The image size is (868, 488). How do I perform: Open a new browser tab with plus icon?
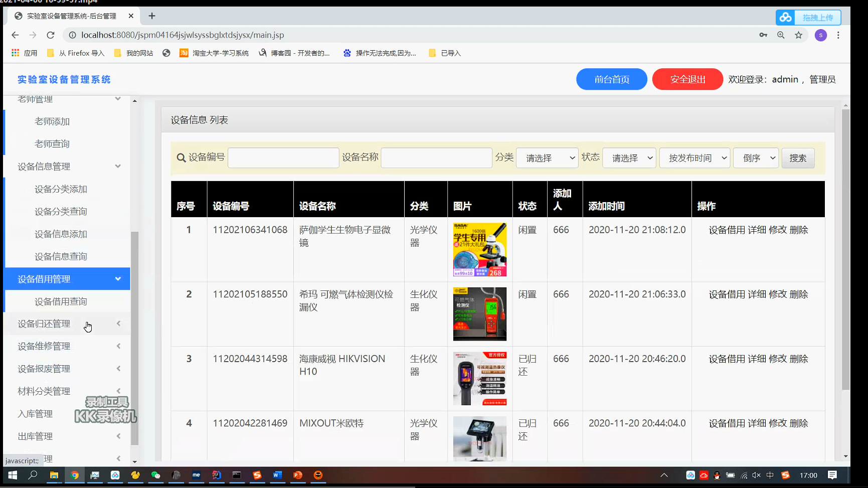[152, 16]
